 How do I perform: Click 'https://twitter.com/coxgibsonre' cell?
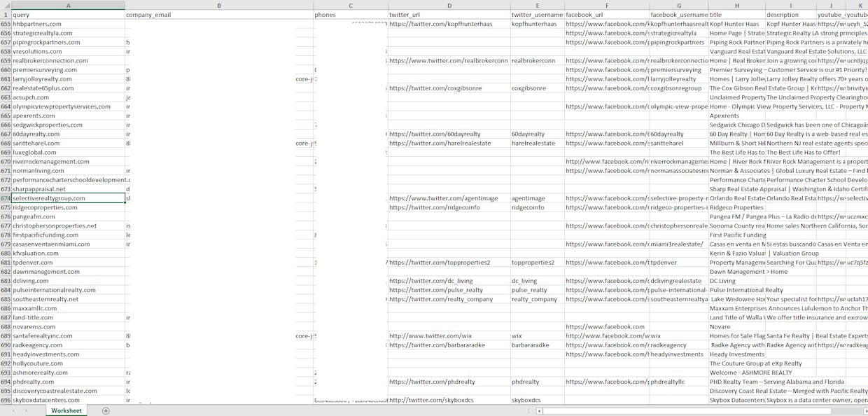[x=449, y=88]
